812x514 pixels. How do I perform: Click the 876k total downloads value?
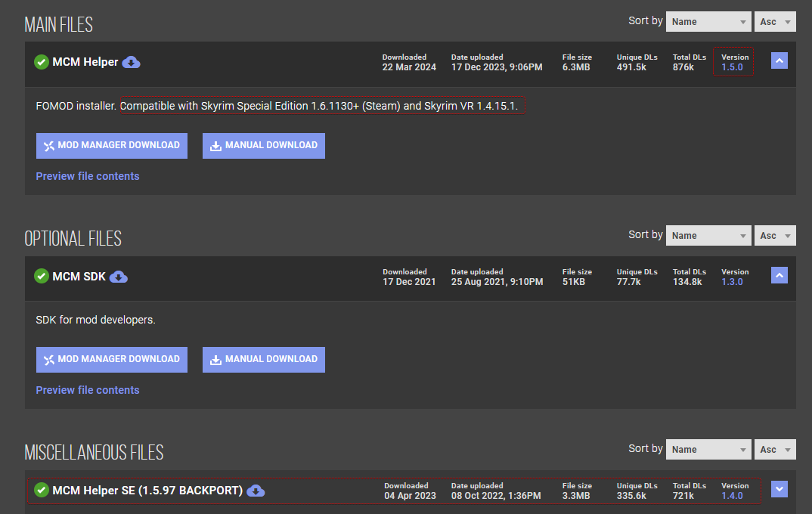click(683, 67)
